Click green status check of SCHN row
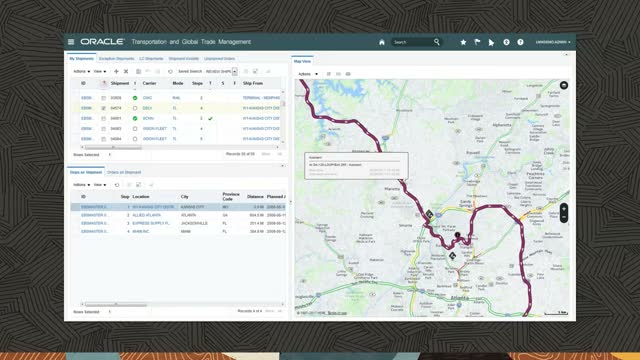640x360 pixels. click(135, 118)
